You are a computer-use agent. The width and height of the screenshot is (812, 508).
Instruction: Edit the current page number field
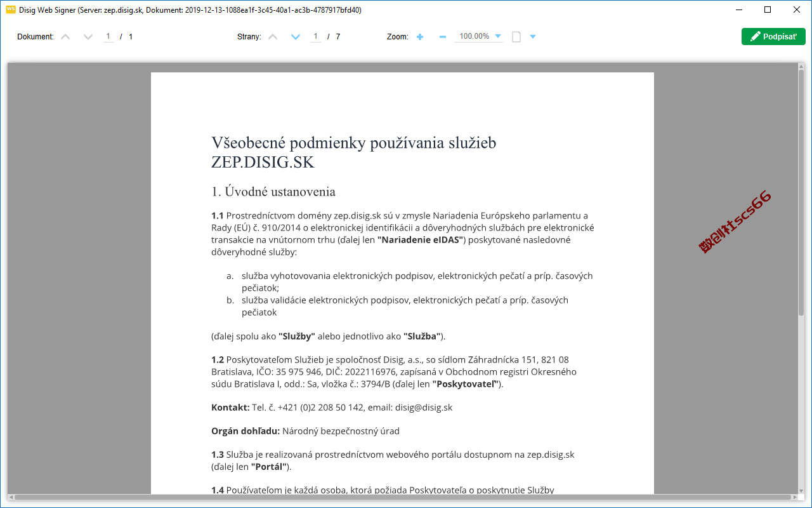(x=316, y=37)
